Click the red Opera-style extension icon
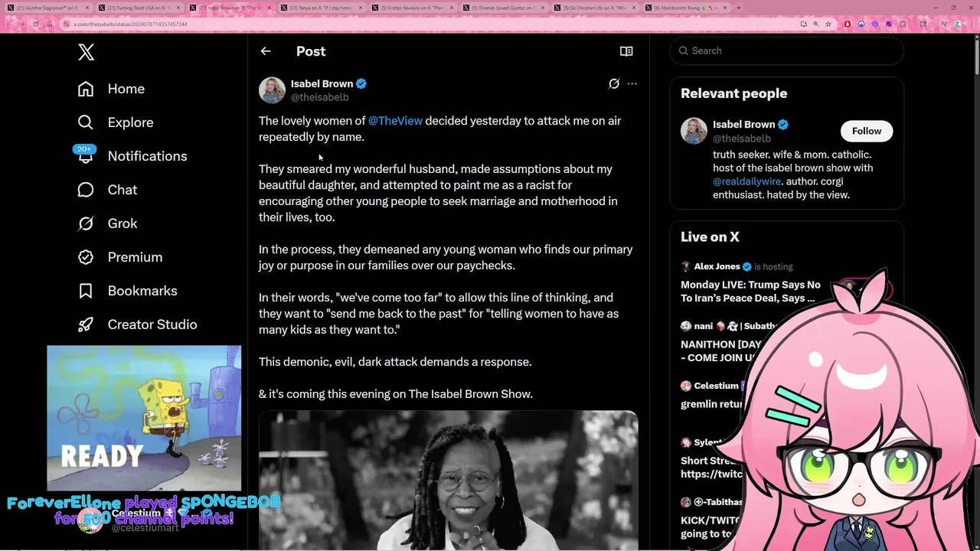980x551 pixels. (848, 24)
